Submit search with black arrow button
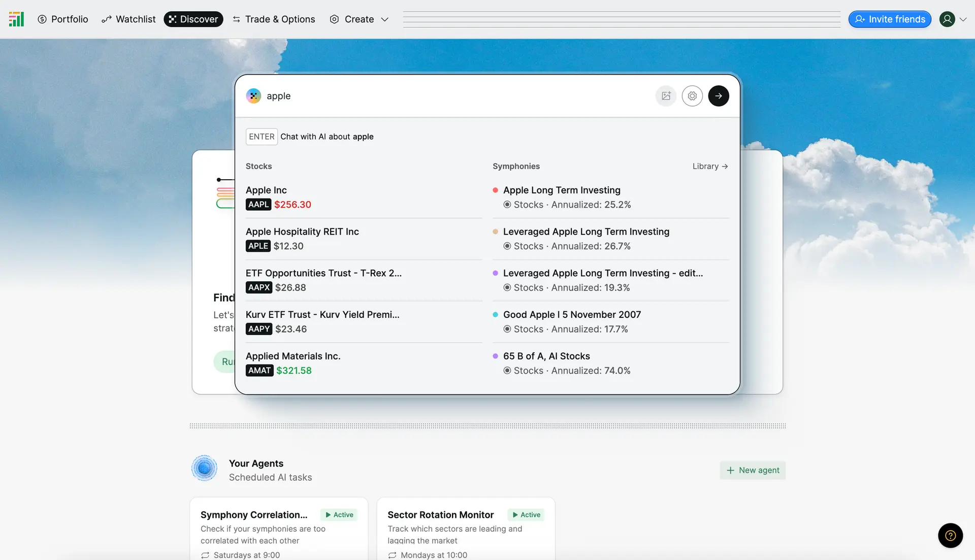 (719, 96)
